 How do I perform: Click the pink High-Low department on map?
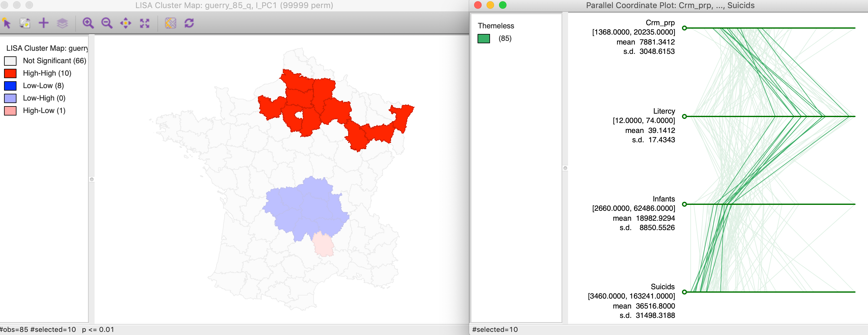click(323, 245)
